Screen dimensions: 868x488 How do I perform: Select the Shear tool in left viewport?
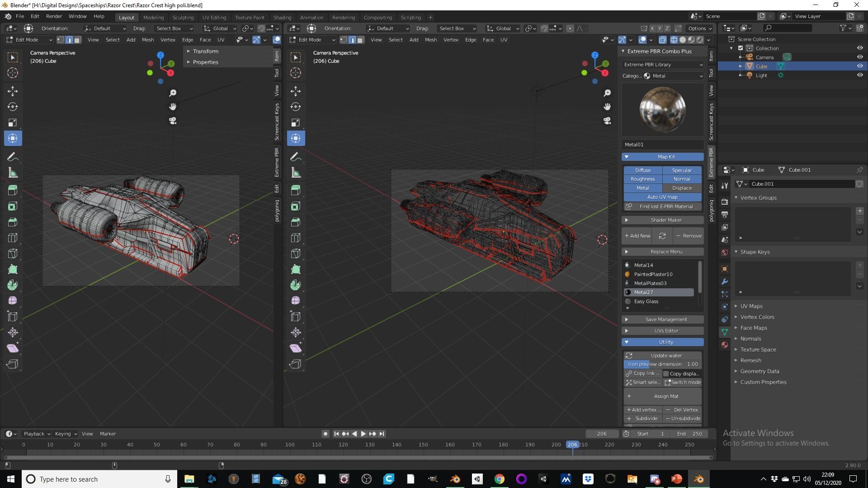coord(13,348)
